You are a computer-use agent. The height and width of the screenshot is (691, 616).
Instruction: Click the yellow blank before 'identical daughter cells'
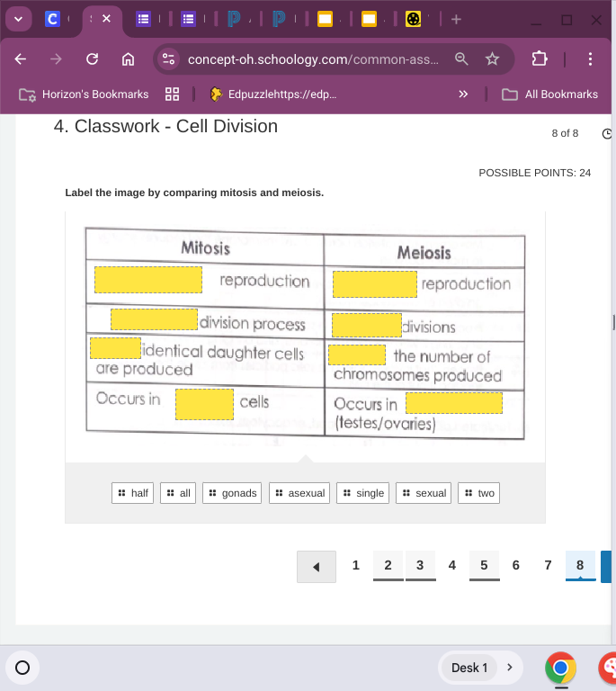coord(114,348)
